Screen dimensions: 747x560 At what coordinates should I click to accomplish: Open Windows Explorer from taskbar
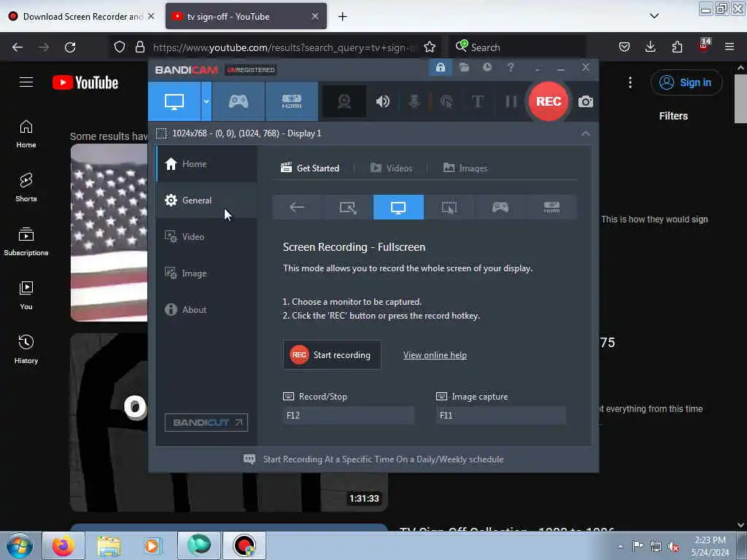(x=109, y=545)
